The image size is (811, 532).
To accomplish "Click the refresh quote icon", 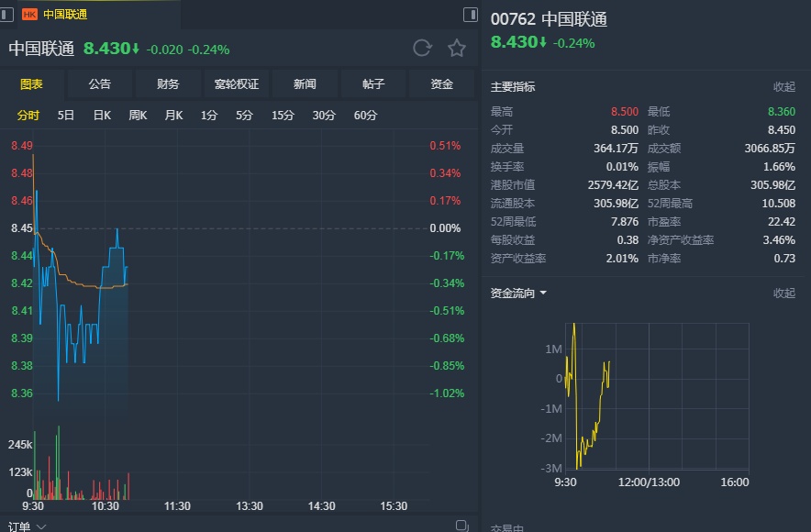I will click(x=422, y=49).
